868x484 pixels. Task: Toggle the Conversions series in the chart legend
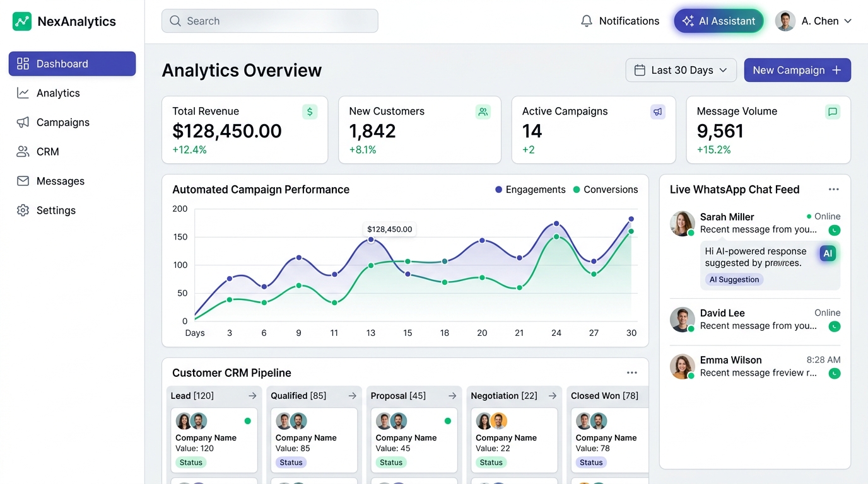(606, 190)
